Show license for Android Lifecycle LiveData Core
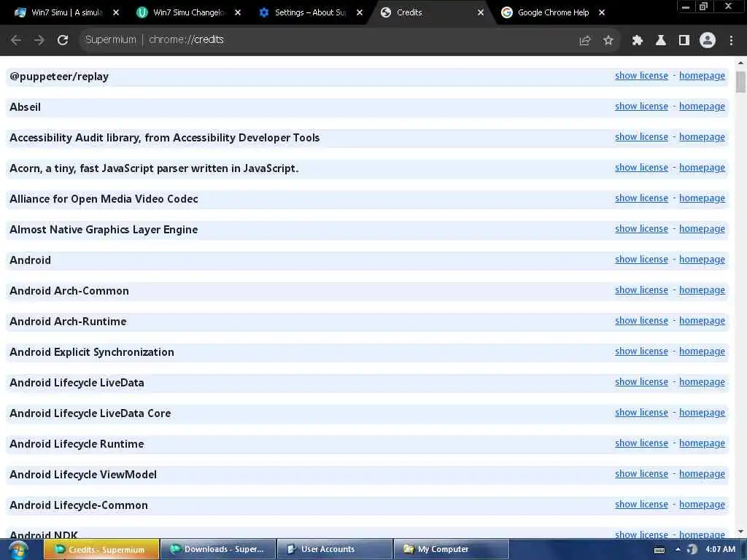 641,413
